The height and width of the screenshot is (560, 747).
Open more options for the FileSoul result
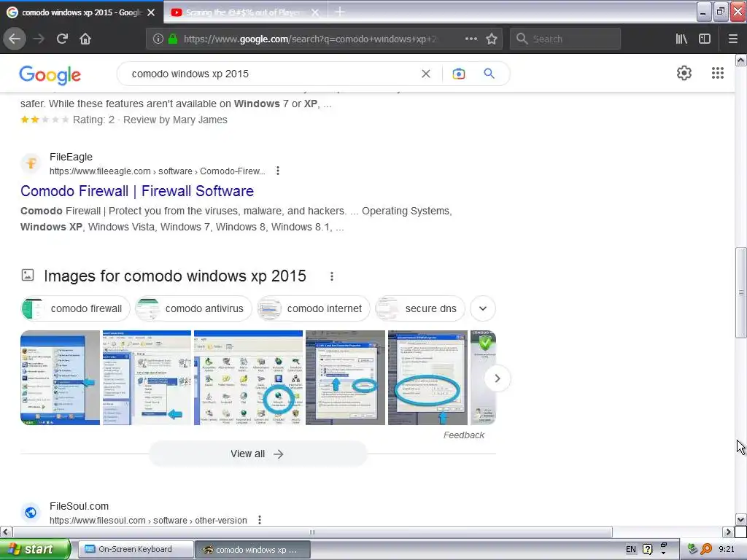tap(259, 520)
